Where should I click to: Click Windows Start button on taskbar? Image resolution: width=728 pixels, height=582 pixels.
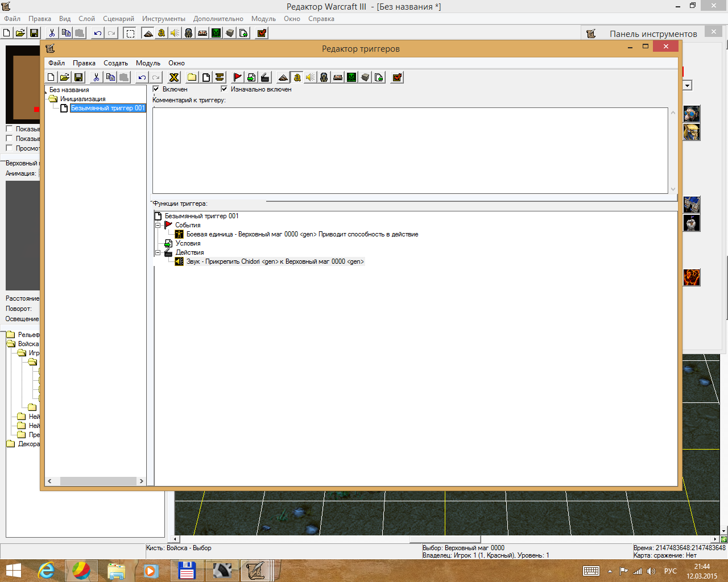point(13,570)
